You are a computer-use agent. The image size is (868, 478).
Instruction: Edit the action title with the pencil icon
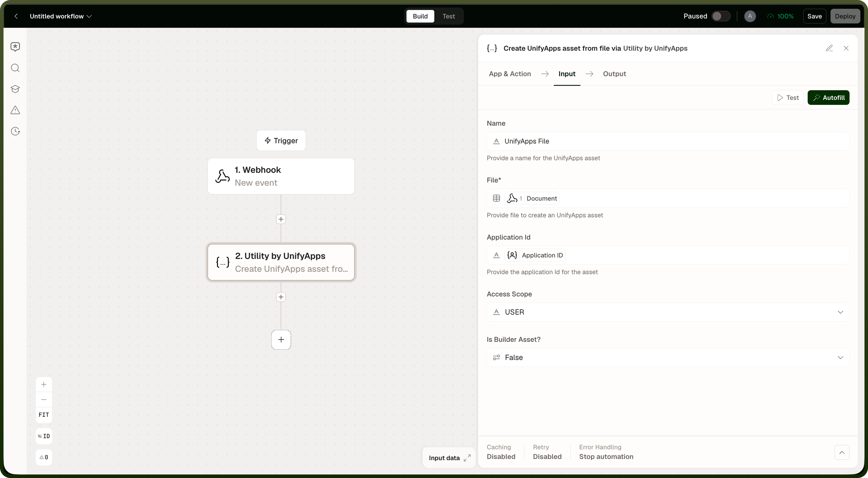point(829,48)
